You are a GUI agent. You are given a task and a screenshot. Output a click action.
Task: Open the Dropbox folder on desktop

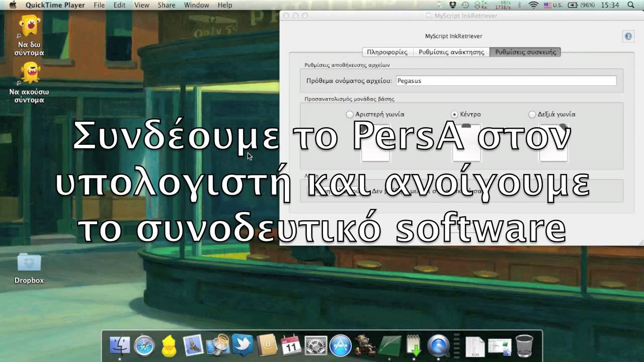pyautogui.click(x=29, y=268)
